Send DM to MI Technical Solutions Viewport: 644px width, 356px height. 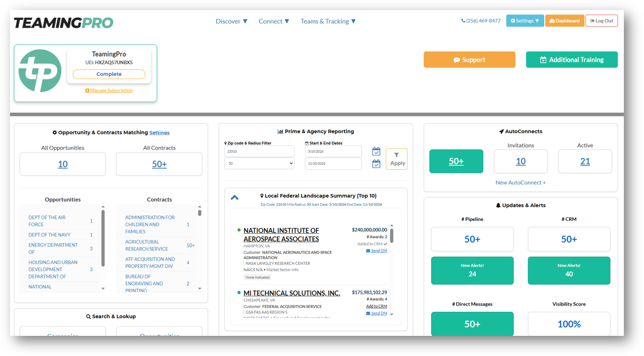click(376, 313)
